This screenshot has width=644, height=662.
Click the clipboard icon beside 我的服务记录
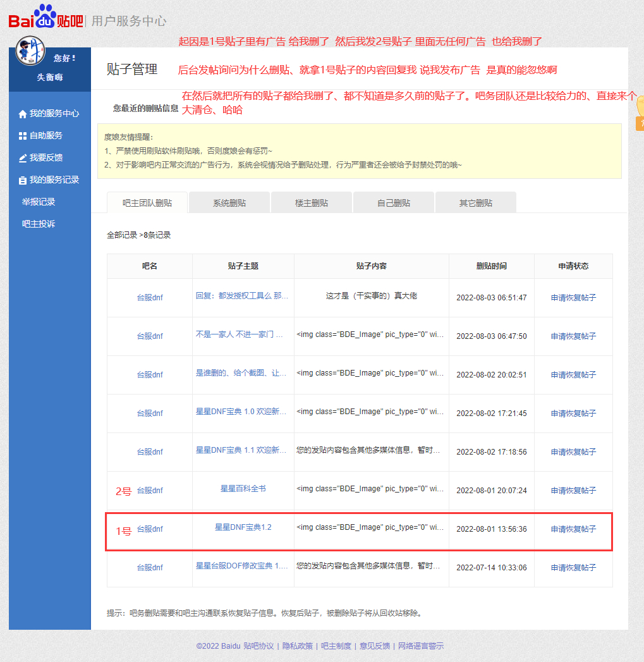point(23,180)
